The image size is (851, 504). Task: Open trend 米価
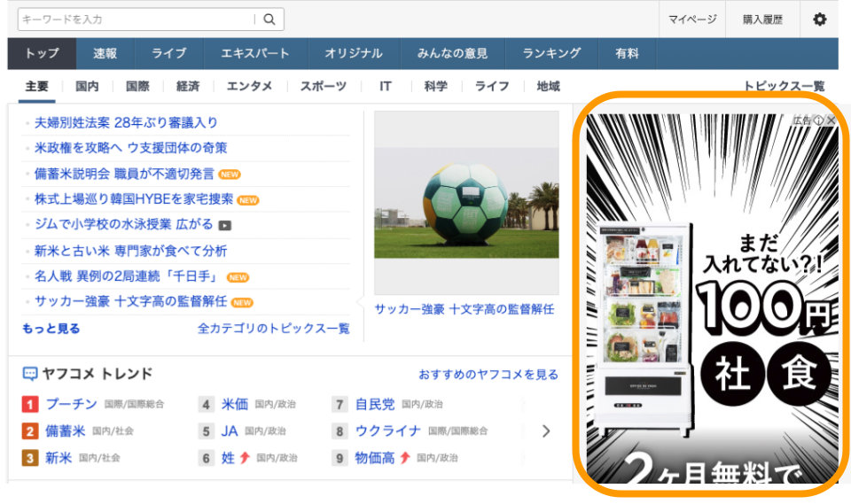tap(234, 404)
